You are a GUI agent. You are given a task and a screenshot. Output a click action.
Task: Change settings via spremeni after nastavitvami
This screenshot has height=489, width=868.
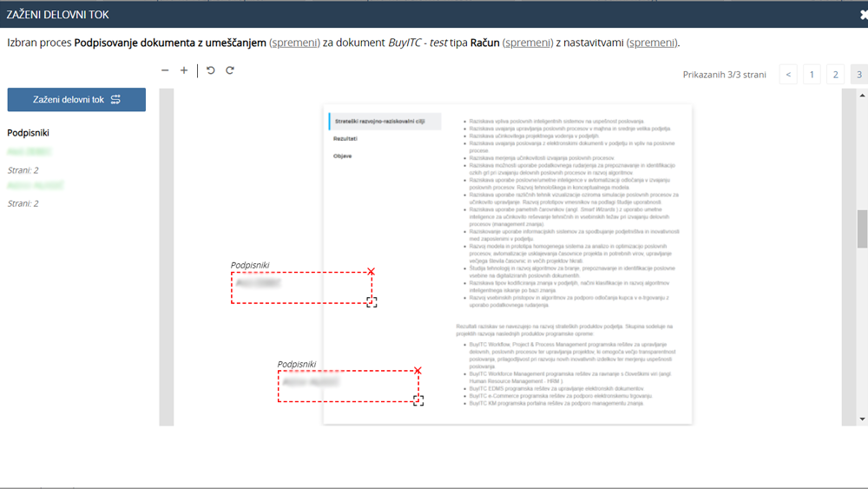click(x=652, y=43)
